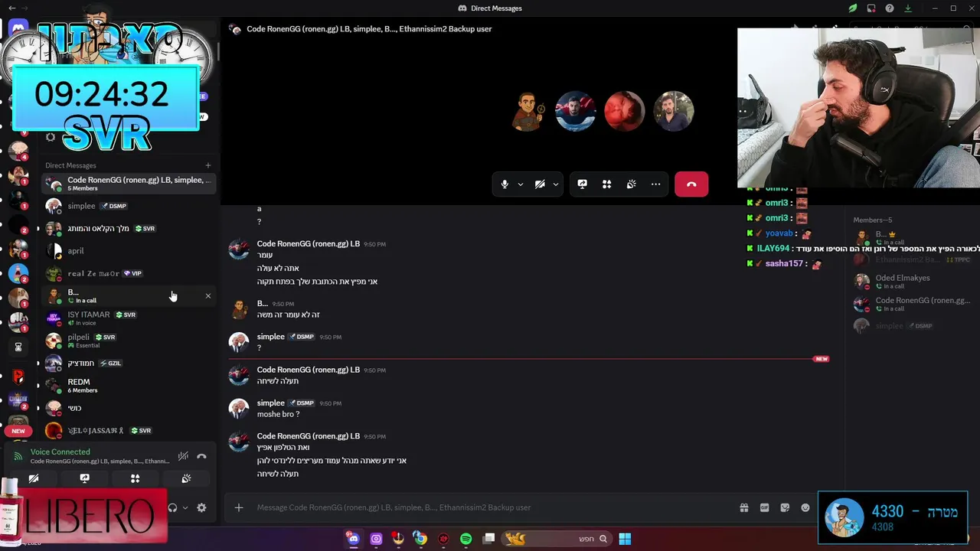
Task: Select Code RonenGG group DM in list
Action: [128, 184]
